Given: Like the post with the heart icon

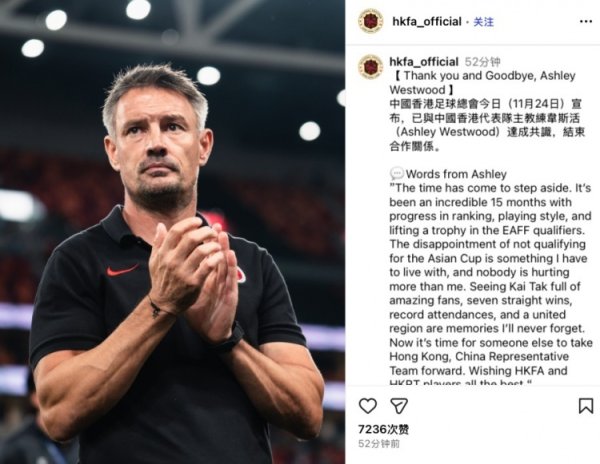Looking at the screenshot, I should tap(368, 405).
